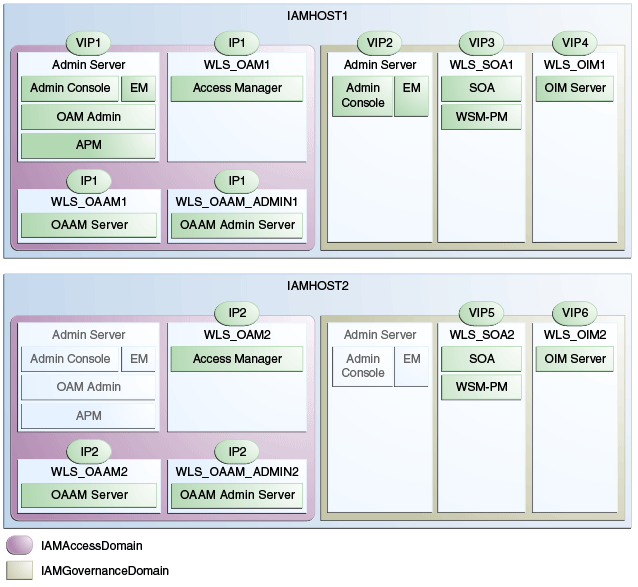Click the WLS_OIM1 server label

(x=575, y=65)
